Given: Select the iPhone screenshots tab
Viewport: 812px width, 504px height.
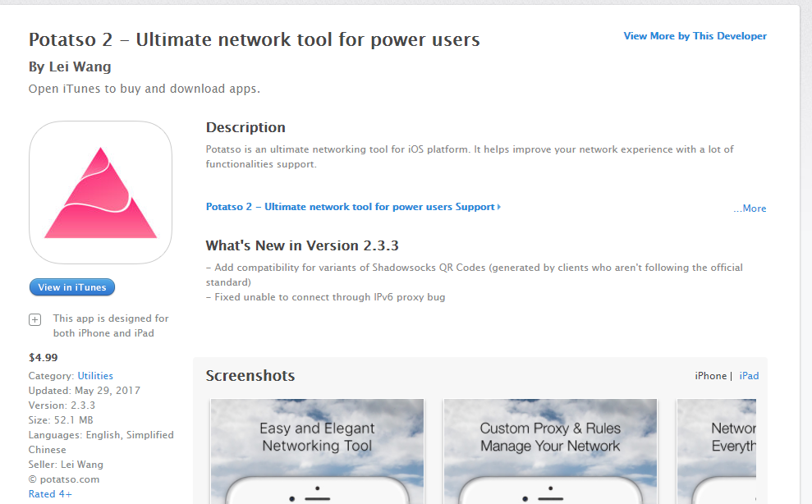Looking at the screenshot, I should tap(710, 376).
